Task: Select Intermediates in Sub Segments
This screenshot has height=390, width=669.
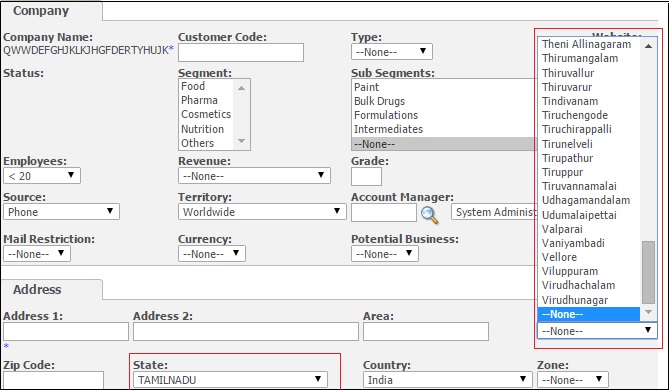Action: [x=444, y=129]
